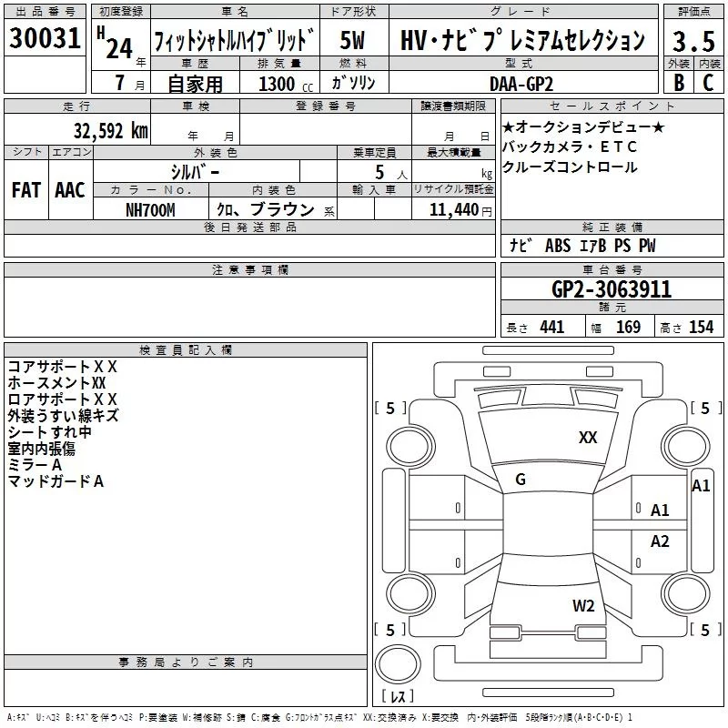This screenshot has width=728, height=728.
Task: Click lot number 30031
Action: click(45, 38)
